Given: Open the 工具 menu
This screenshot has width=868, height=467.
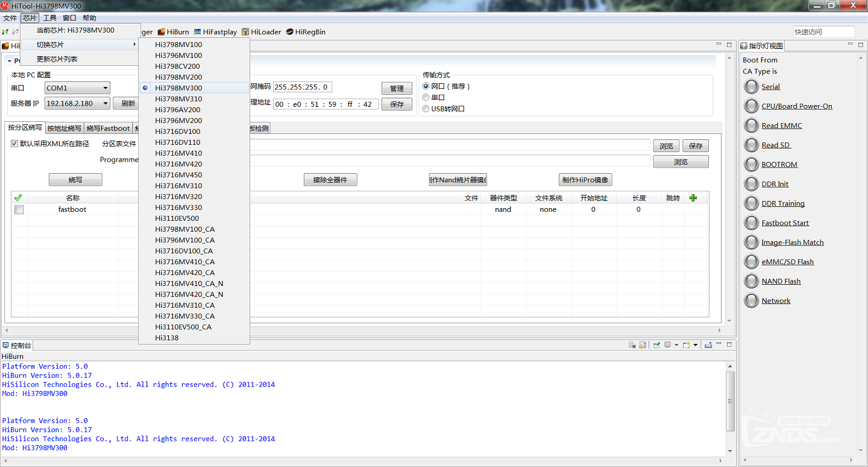Looking at the screenshot, I should (x=49, y=18).
